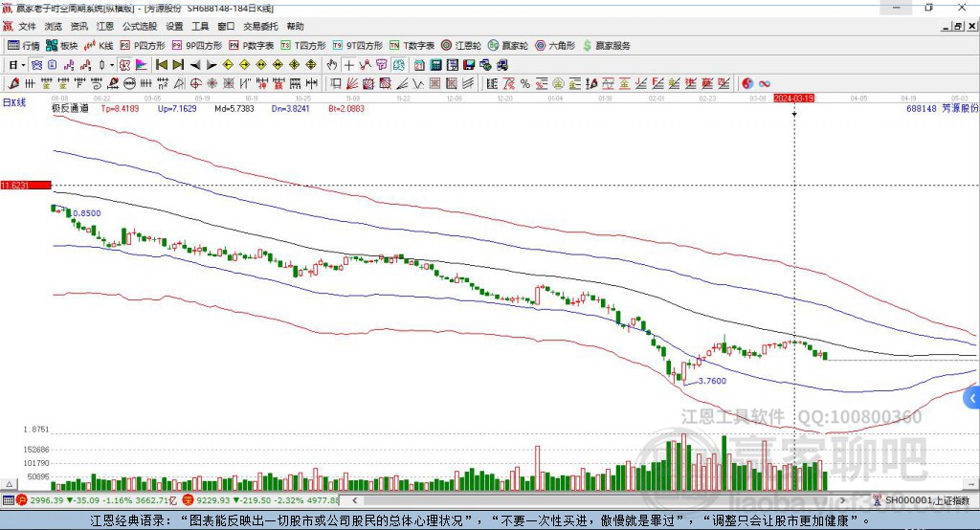
Task: Click the Shenzhen index 9229.93 status entry
Action: 261,500
